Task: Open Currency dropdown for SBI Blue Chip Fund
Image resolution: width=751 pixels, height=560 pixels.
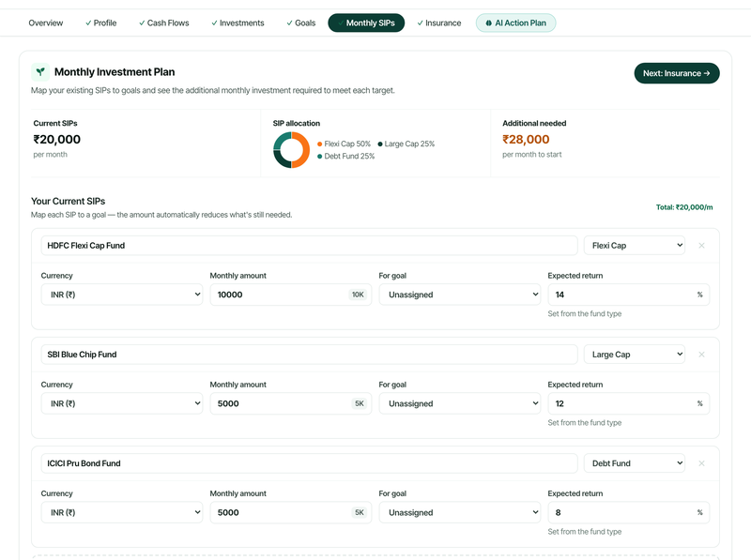Action: (x=122, y=403)
